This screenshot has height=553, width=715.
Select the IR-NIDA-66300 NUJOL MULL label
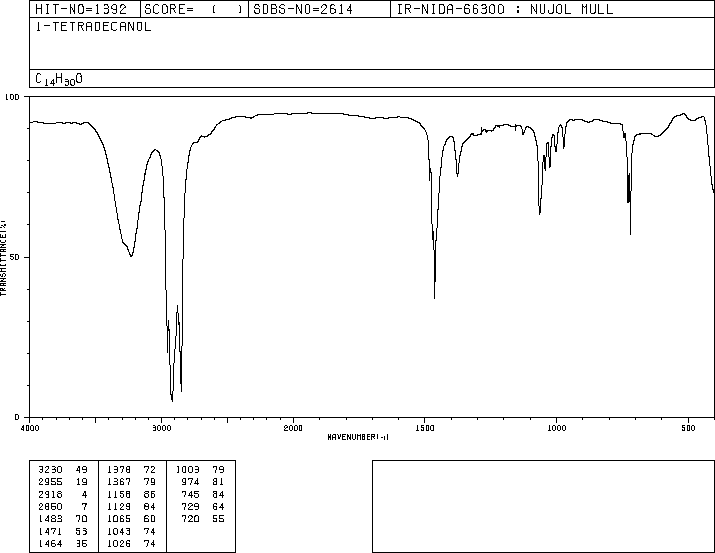(x=532, y=10)
